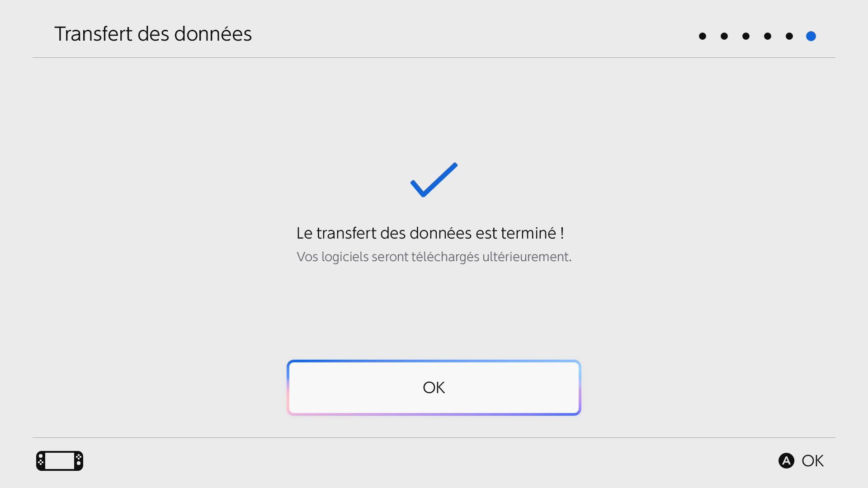
Task: Click the exclamation mark ending the main message
Action: pos(562,233)
